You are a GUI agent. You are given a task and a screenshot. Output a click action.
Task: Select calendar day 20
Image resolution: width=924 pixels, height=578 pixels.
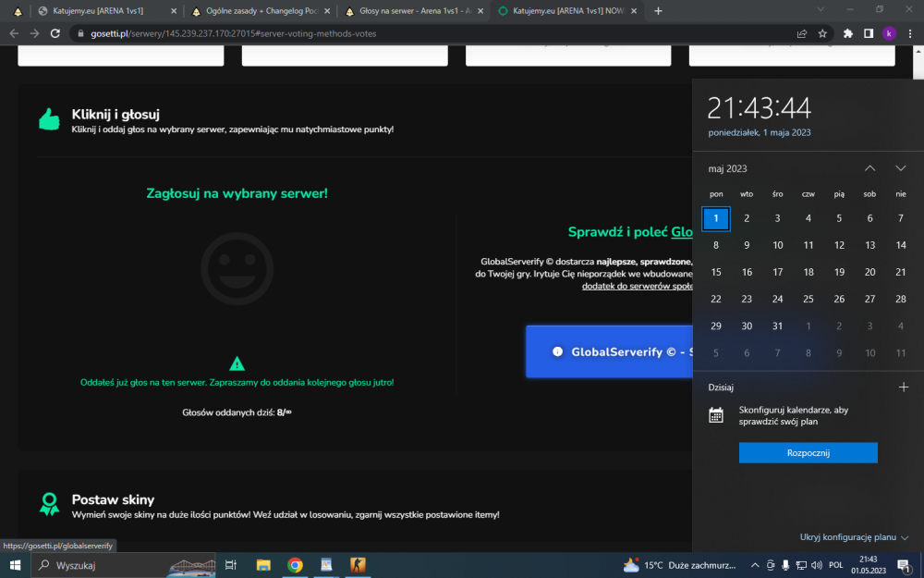coord(869,272)
